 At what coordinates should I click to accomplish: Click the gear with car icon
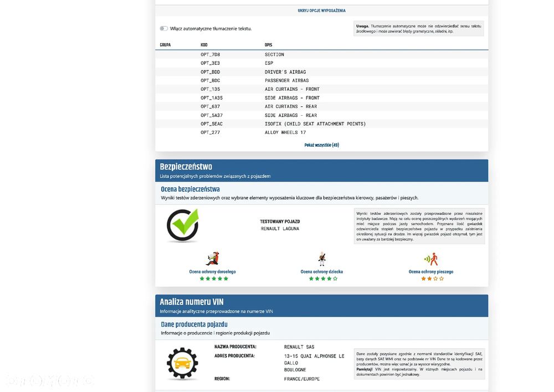pos(182,363)
